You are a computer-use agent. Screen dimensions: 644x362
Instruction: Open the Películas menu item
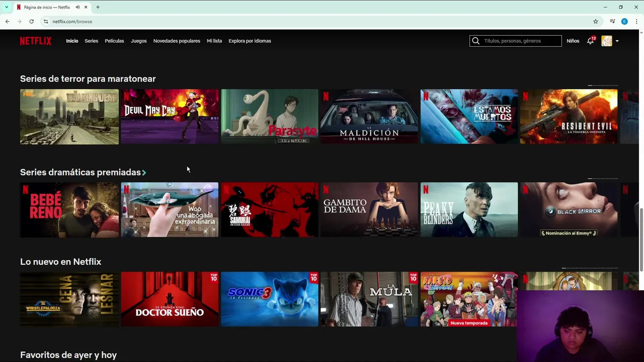(x=114, y=41)
